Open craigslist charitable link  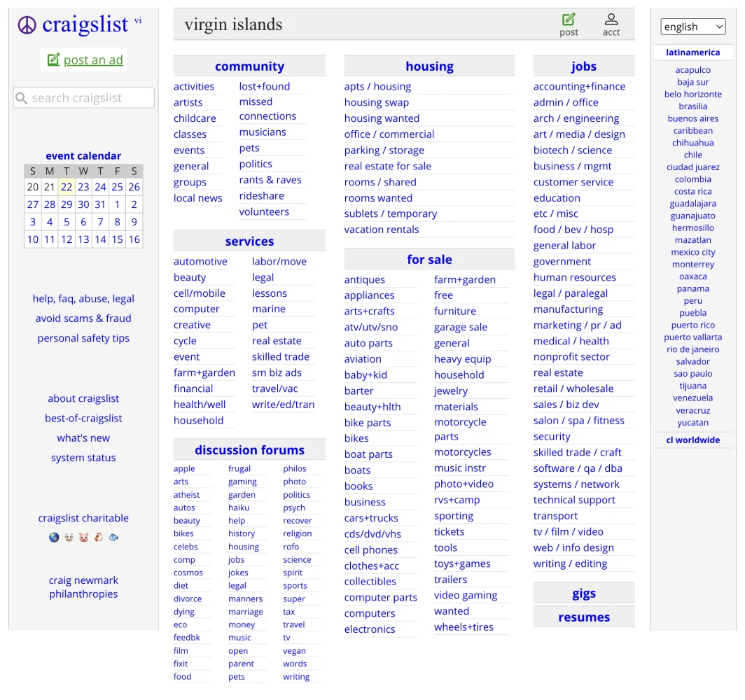click(83, 518)
